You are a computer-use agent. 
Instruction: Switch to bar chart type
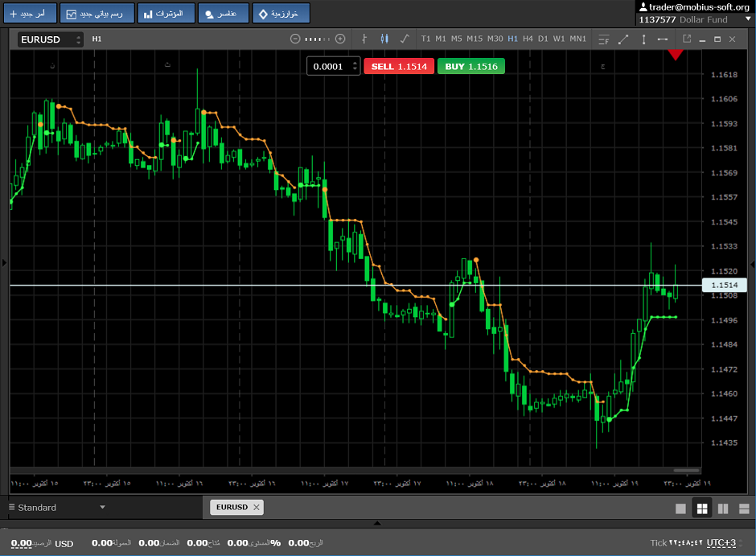(364, 39)
